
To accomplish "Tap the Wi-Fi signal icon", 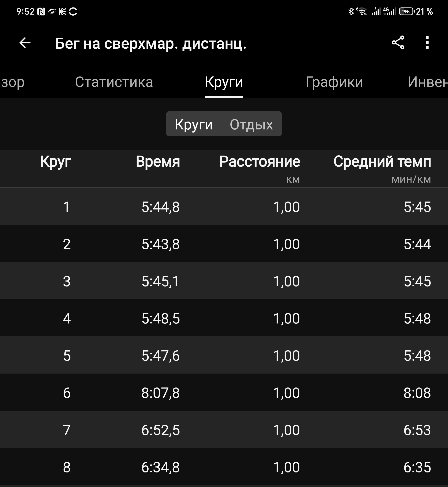I will point(362,11).
